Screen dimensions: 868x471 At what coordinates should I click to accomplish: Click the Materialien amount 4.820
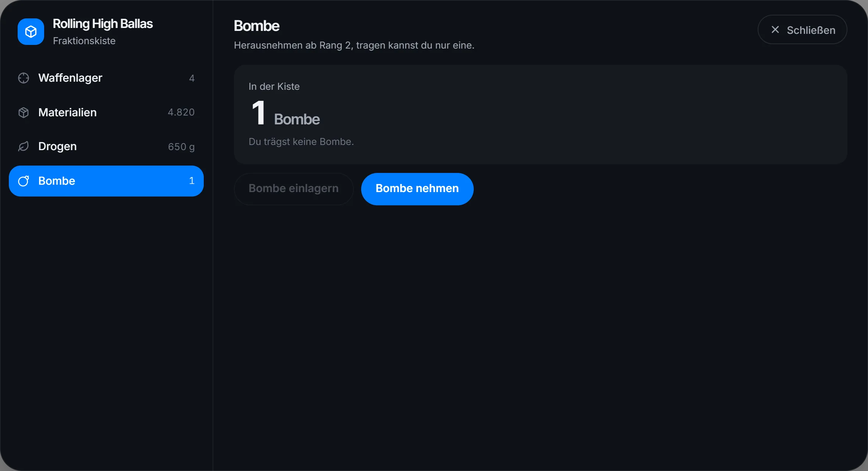click(181, 112)
